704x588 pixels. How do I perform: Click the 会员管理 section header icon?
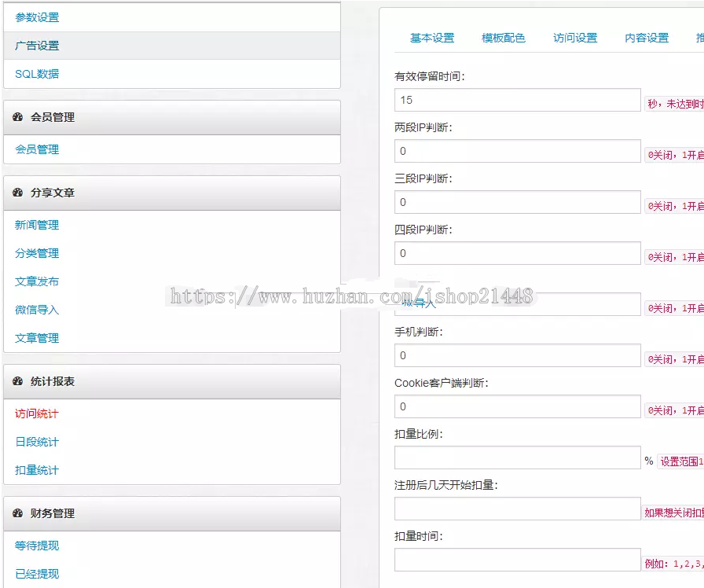pyautogui.click(x=19, y=117)
